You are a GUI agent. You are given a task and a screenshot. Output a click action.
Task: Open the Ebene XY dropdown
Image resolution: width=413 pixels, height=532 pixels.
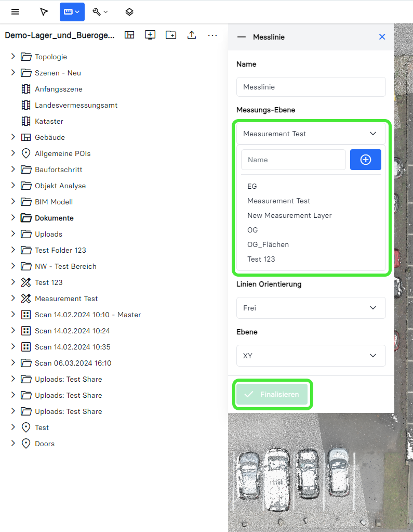[x=311, y=356]
